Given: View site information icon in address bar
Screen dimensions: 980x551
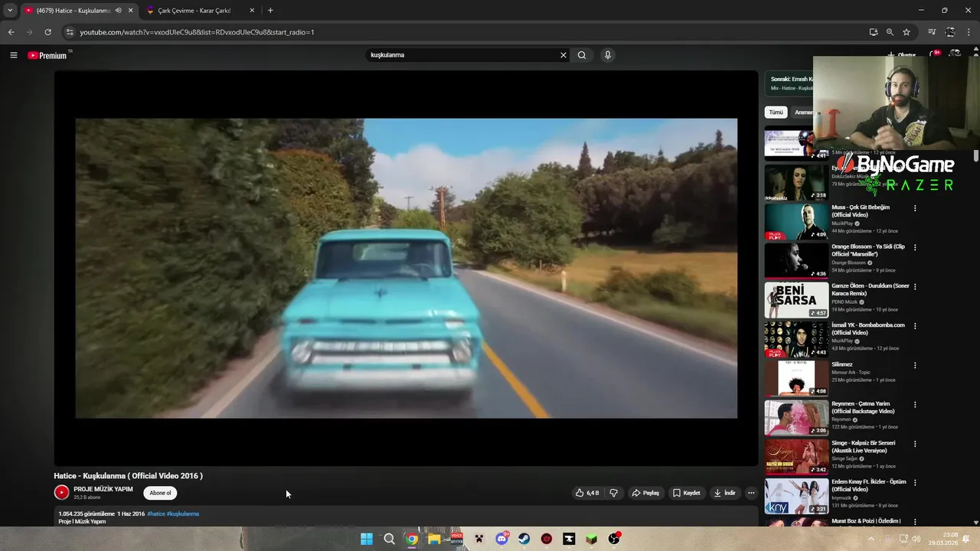Looking at the screenshot, I should [x=70, y=32].
